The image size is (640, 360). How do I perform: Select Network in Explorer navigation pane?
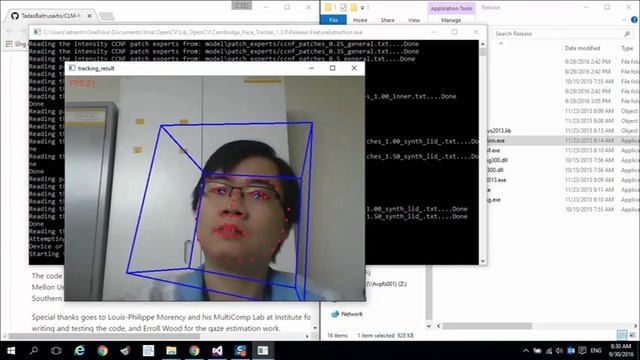click(x=347, y=314)
